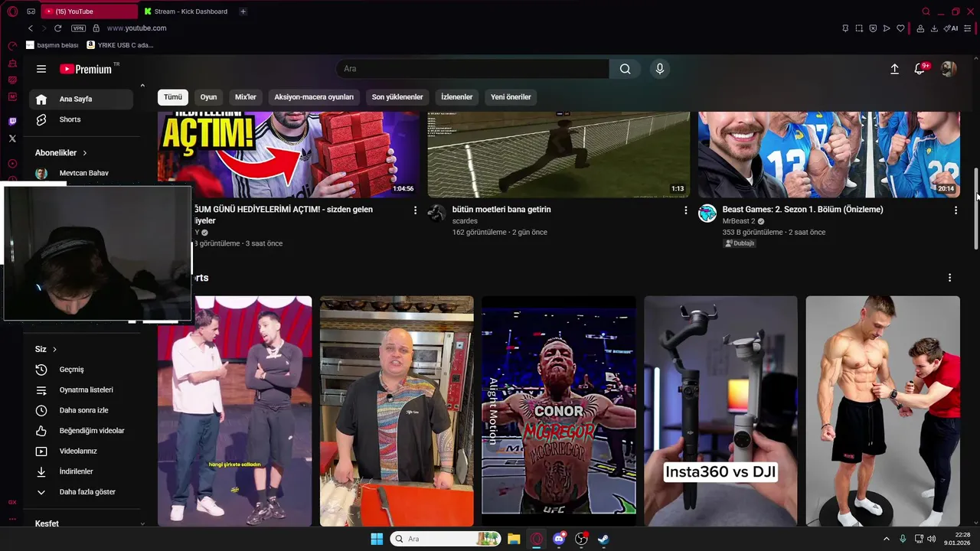Open the Conor McGregor short
This screenshot has height=551, width=980.
(x=559, y=411)
